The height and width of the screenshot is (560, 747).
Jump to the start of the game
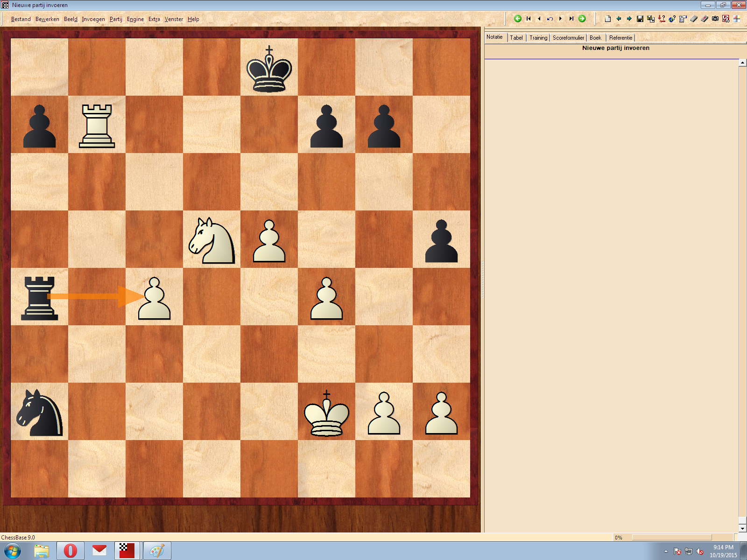coord(529,19)
